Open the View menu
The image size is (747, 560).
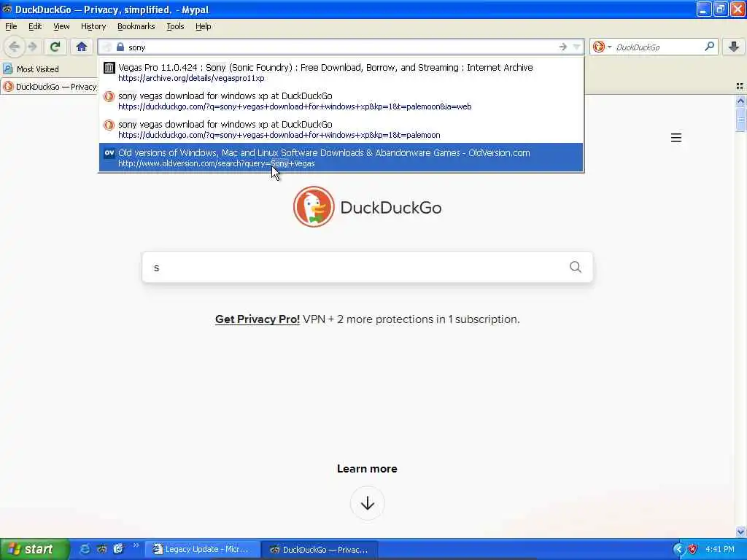click(x=61, y=26)
